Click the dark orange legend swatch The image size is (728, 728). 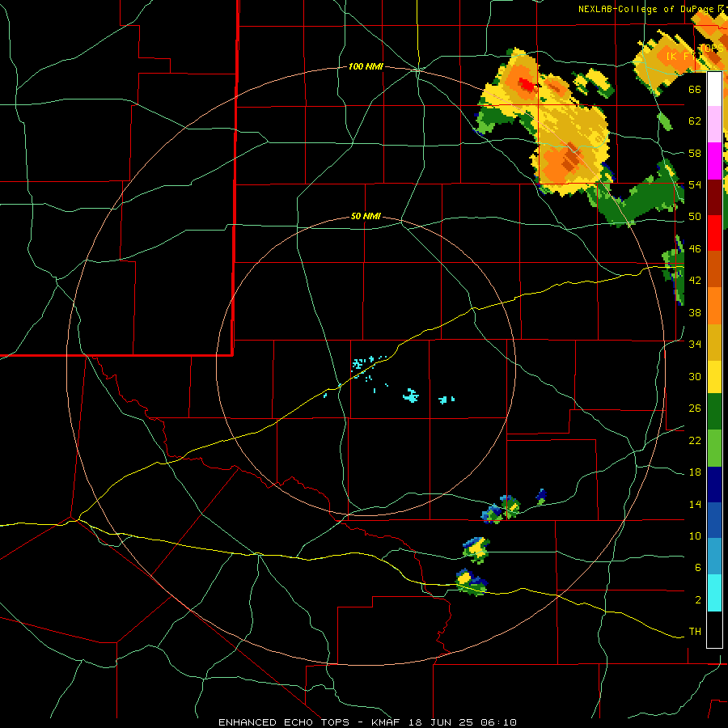point(714,269)
